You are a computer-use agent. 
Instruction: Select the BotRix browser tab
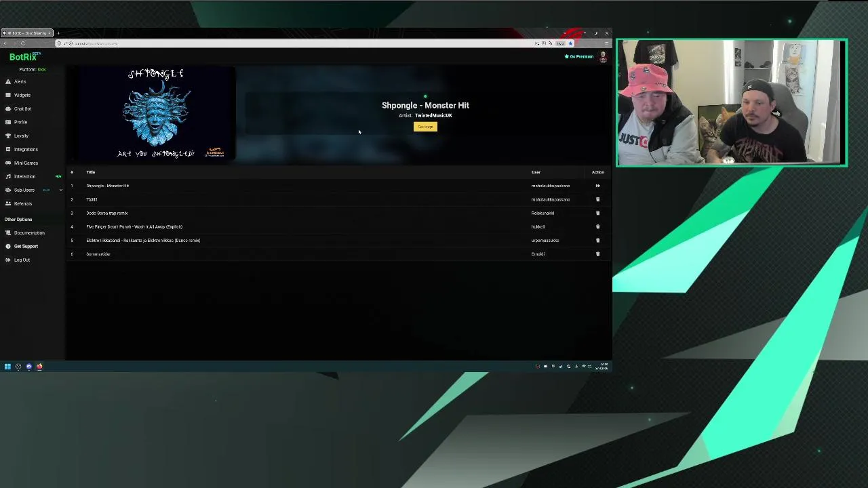[x=27, y=33]
